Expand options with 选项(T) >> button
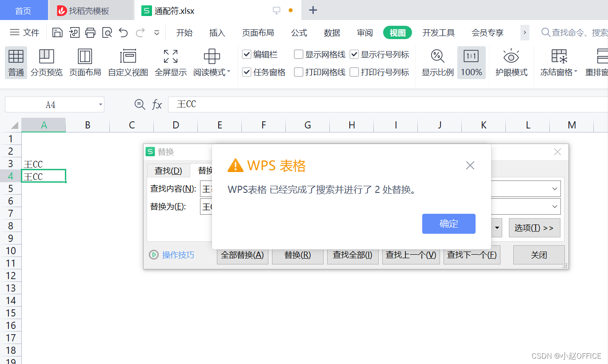Viewport: 608px width, 364px height. coord(534,228)
